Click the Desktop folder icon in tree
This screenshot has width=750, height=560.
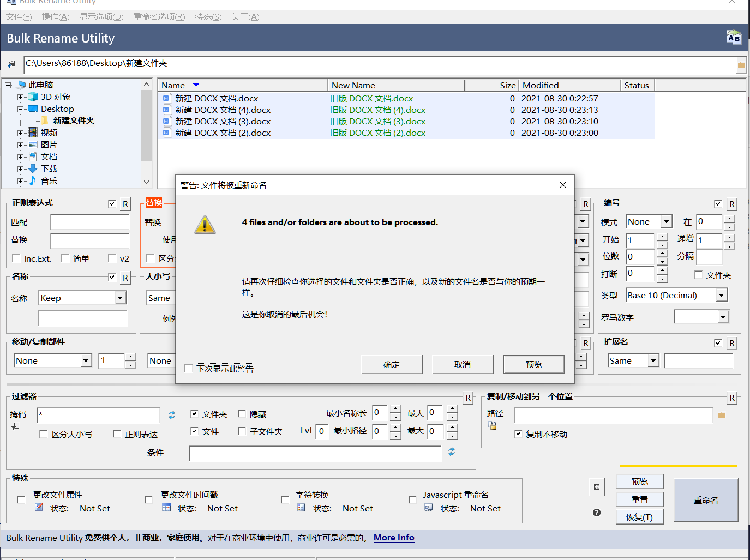33,109
